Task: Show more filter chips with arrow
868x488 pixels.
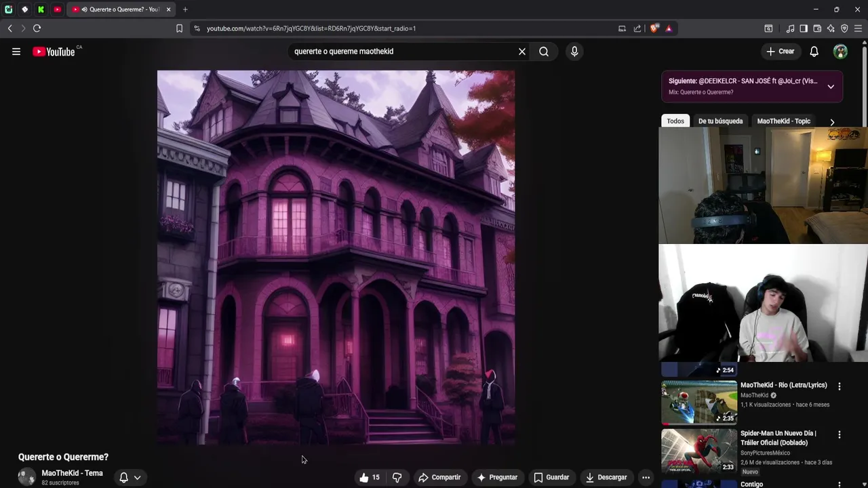Action: (832, 122)
